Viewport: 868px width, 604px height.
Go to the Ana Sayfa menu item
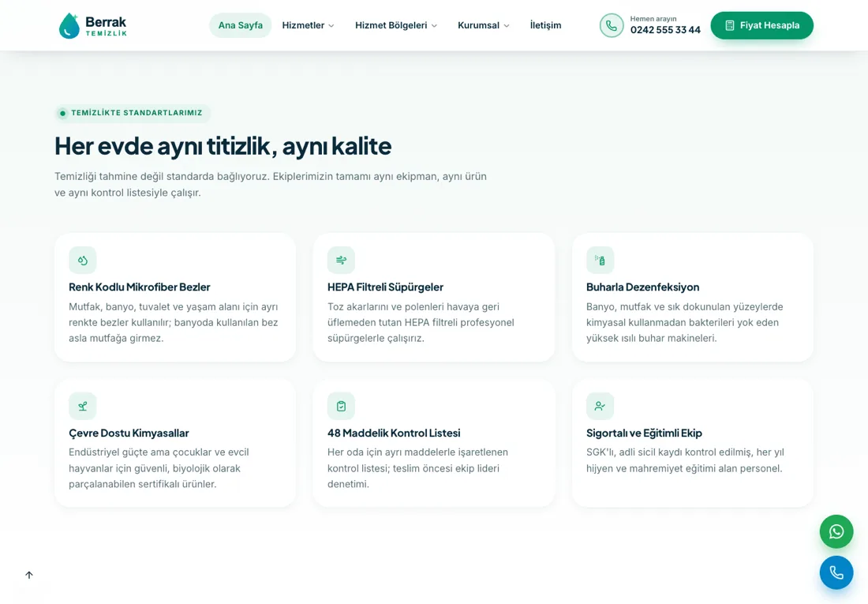240,25
